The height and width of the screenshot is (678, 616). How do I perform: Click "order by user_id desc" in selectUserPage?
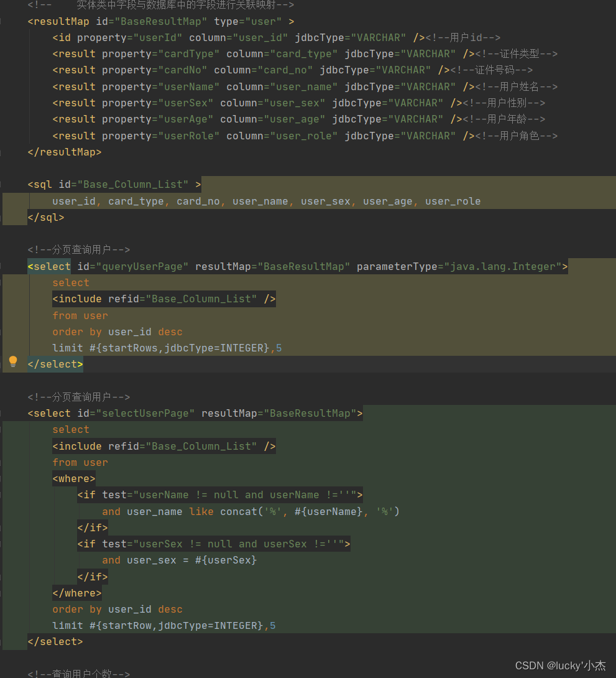point(117,610)
